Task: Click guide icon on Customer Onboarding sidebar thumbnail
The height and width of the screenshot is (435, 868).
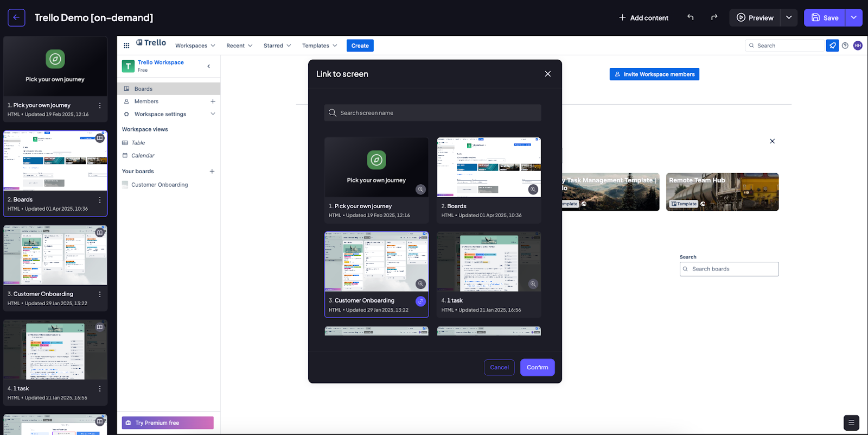Action: pos(100,232)
